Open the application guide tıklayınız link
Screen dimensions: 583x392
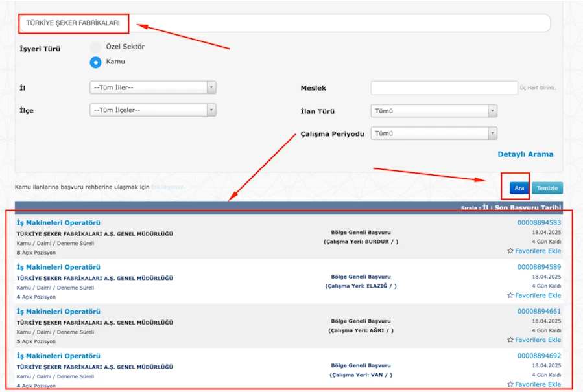click(x=168, y=187)
